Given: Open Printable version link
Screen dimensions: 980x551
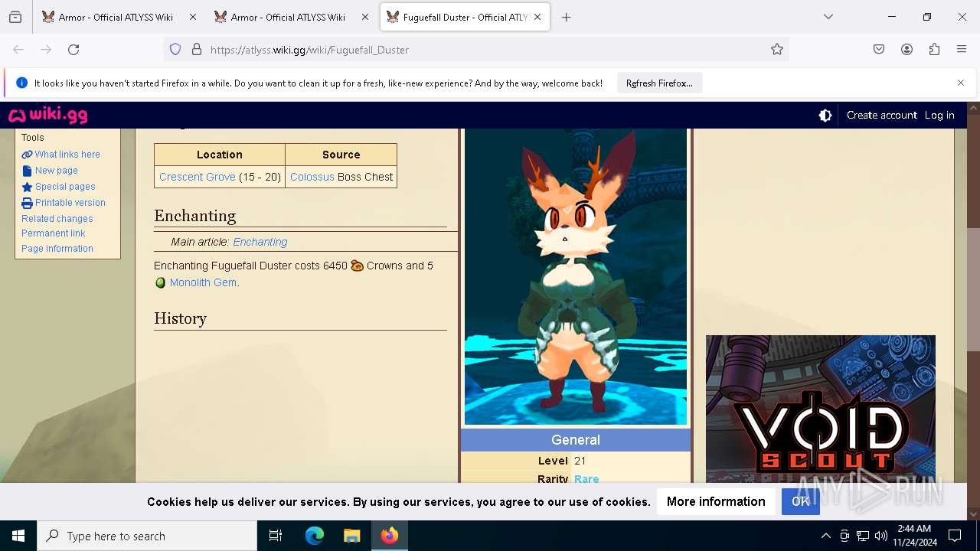Looking at the screenshot, I should tap(70, 203).
